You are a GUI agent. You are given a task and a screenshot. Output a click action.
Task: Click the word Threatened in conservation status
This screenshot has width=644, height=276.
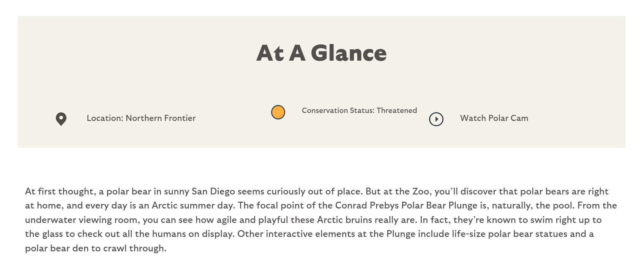click(397, 111)
